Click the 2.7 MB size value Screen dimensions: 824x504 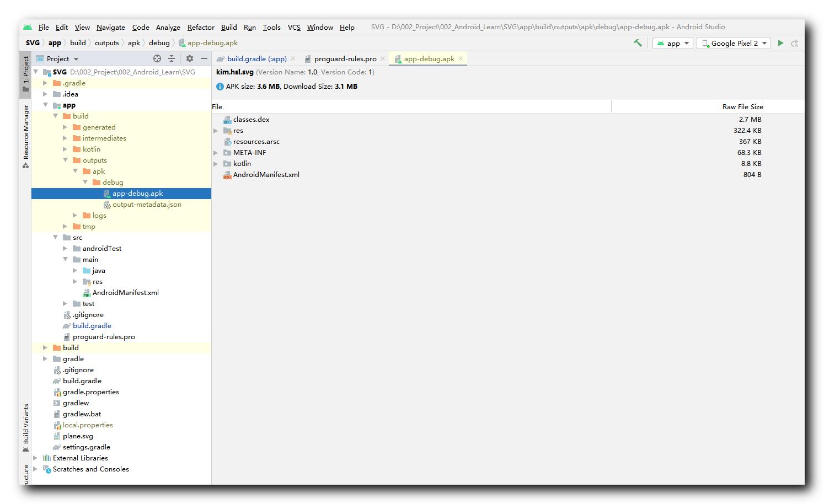750,120
